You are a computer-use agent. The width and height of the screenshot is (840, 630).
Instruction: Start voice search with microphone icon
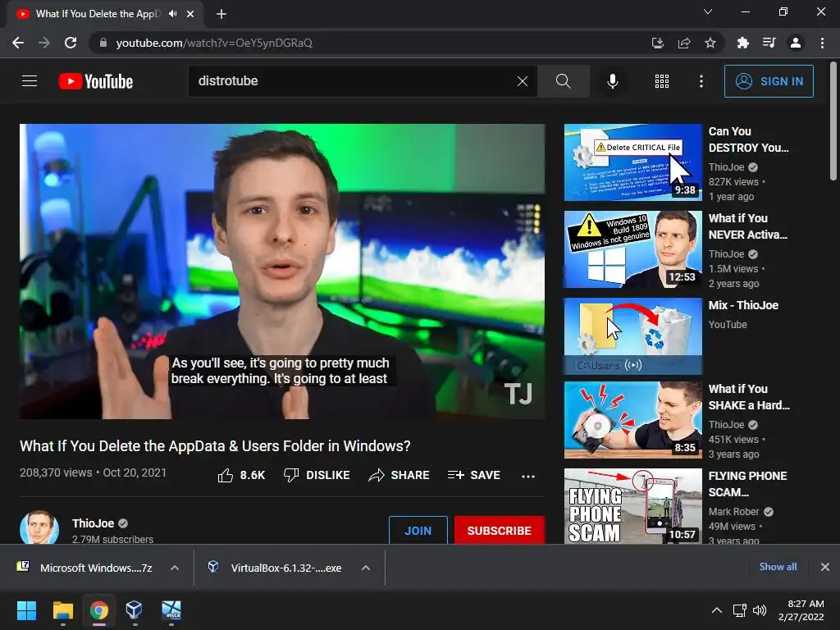(612, 81)
